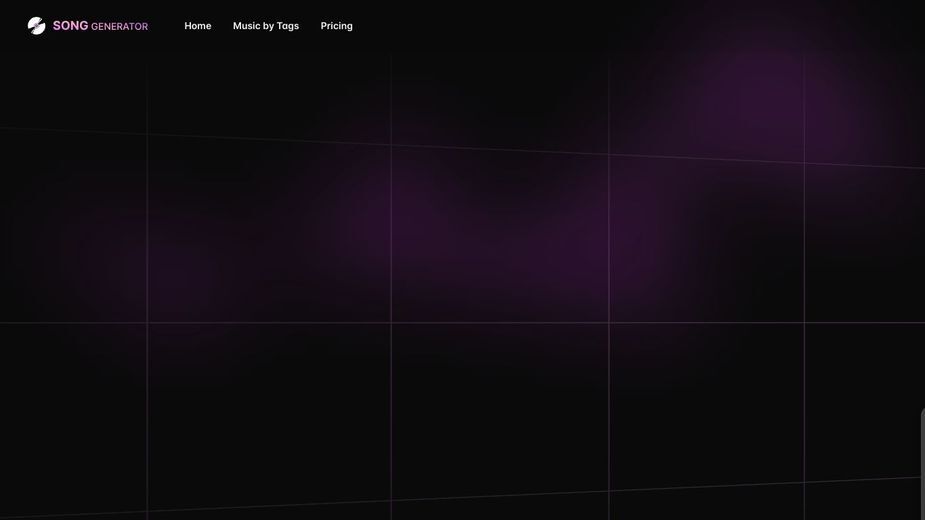Return to the homepage via the disc logo
925x520 pixels.
coord(37,26)
